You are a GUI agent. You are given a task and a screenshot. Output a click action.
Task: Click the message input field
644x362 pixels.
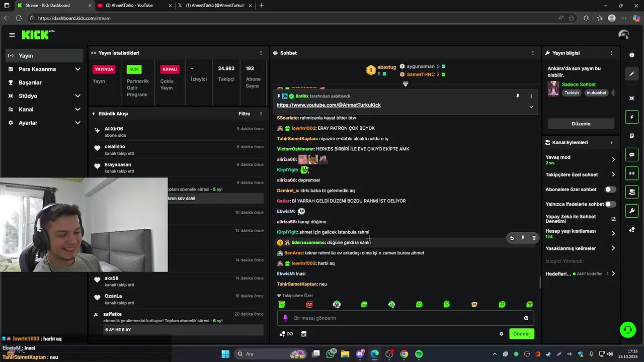[405, 318]
